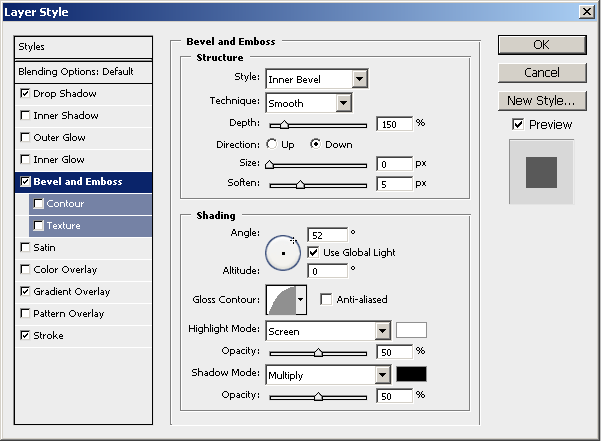The width and height of the screenshot is (601, 441).
Task: Close the Layer Style dialog window
Action: pos(586,10)
